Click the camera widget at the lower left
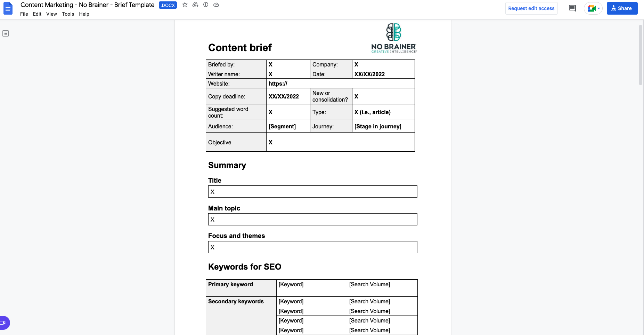The height and width of the screenshot is (335, 644). point(4,323)
